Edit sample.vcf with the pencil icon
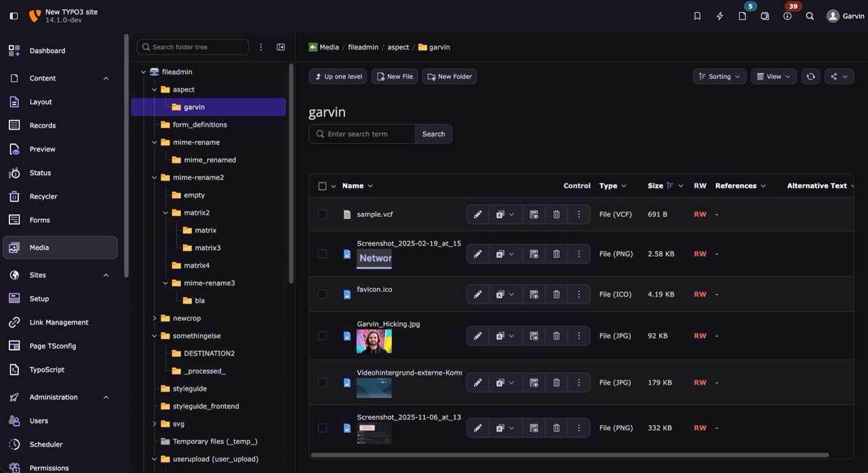Image resolution: width=868 pixels, height=473 pixels. (x=477, y=213)
